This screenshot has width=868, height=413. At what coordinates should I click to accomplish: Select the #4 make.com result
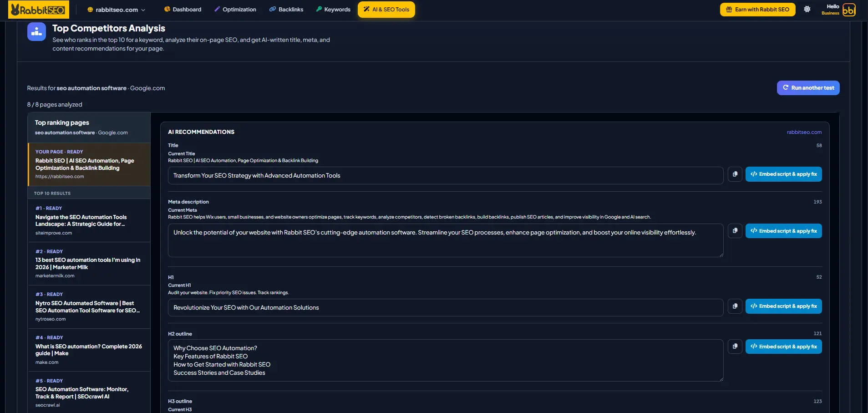[89, 350]
